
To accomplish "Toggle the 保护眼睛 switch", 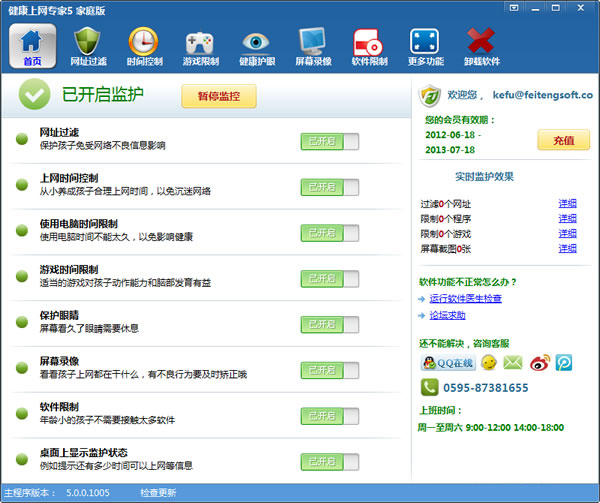I will pos(329,324).
